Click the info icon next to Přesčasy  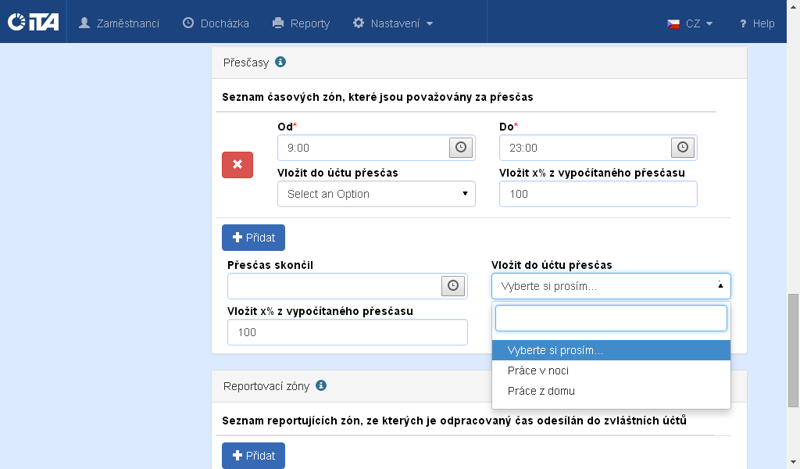point(281,62)
